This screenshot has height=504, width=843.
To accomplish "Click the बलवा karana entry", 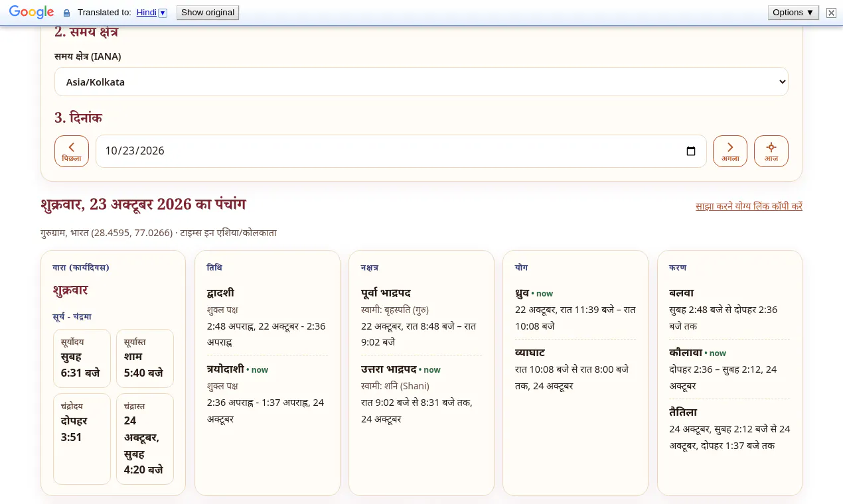I will click(729, 310).
